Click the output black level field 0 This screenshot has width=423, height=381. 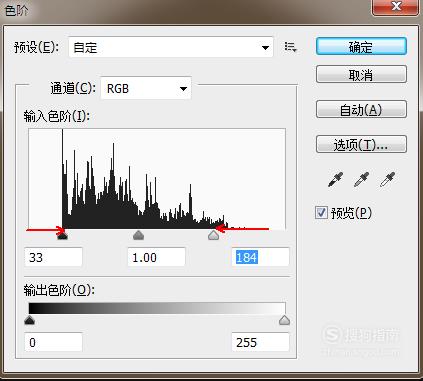[53, 342]
